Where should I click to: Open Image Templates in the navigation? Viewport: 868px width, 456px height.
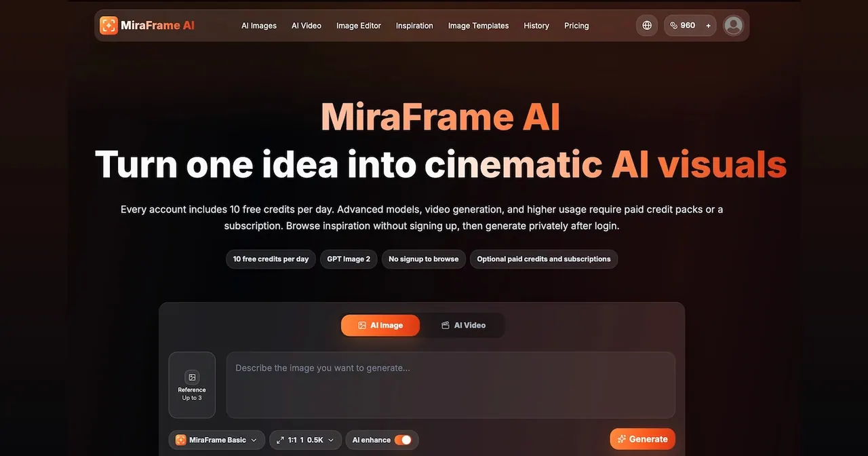478,25
